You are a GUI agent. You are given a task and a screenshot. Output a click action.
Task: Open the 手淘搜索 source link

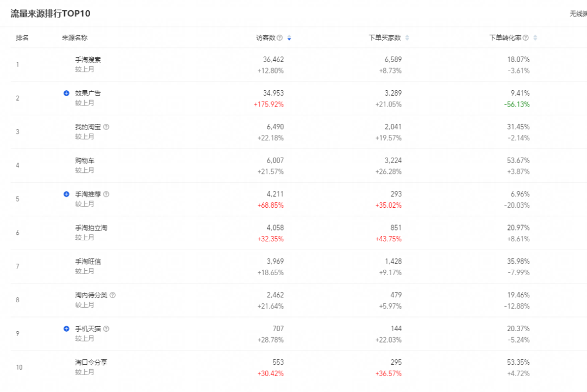(88, 60)
